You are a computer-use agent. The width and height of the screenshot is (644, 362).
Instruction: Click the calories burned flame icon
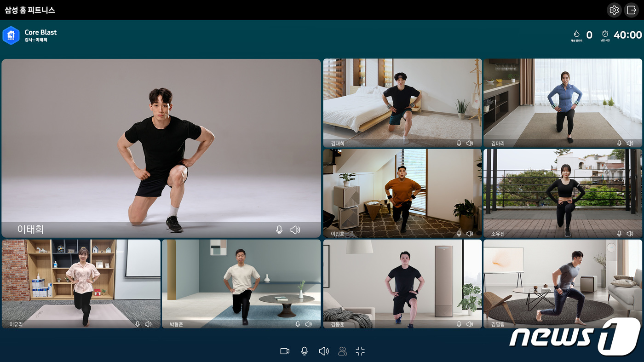(576, 34)
